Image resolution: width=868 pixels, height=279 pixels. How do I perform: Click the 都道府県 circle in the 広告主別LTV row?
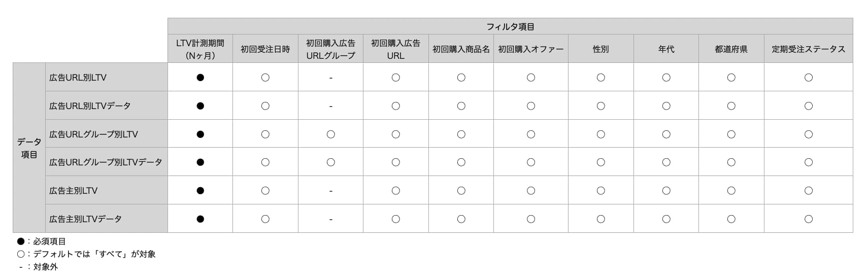[x=731, y=191]
